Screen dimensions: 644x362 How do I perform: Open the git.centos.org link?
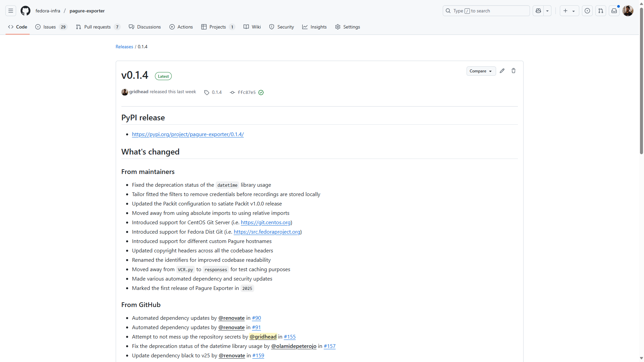coord(266,222)
